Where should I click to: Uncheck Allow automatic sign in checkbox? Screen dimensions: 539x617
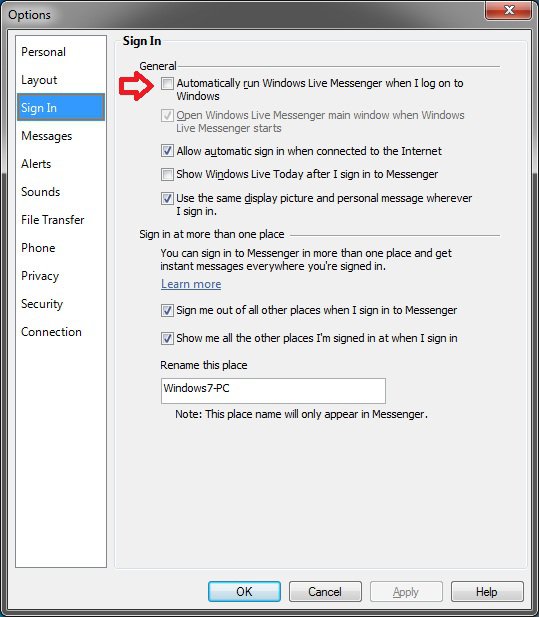[167, 151]
